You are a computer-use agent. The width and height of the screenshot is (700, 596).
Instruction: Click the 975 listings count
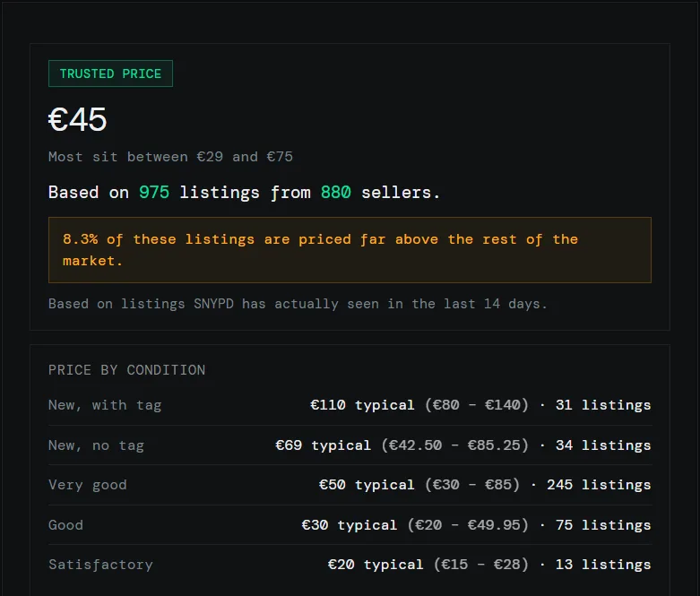click(154, 193)
